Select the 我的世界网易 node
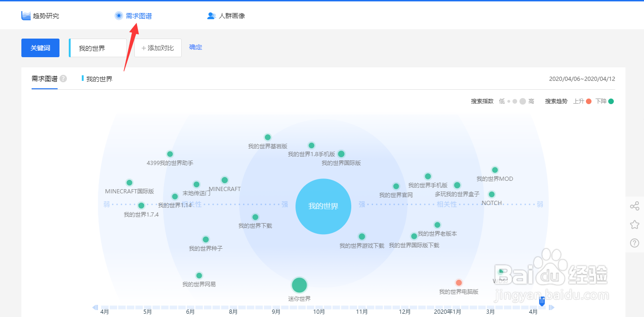This screenshot has width=644, height=317. coord(199,276)
